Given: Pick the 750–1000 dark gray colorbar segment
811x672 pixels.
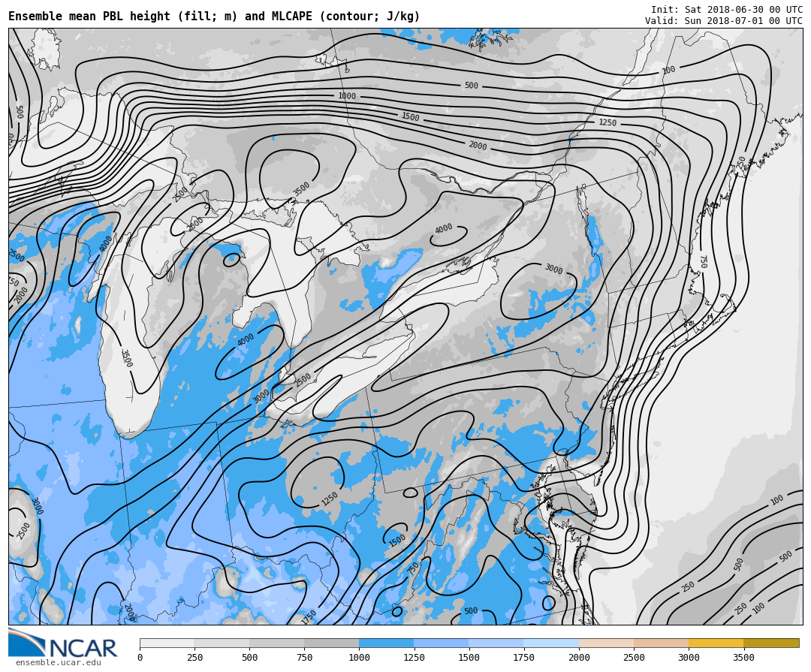Looking at the screenshot, I should click(332, 643).
